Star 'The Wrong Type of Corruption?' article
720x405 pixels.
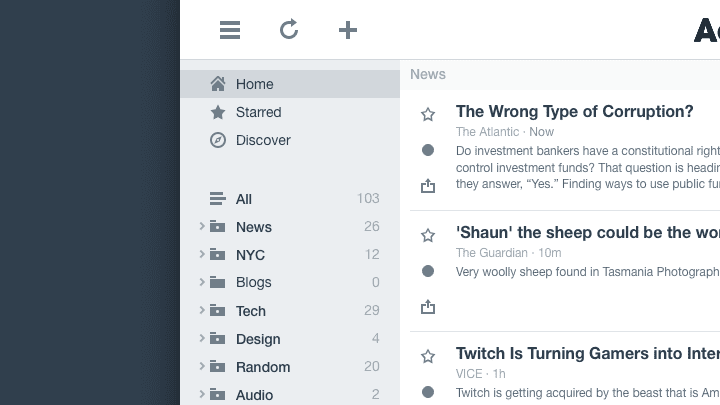point(428,115)
